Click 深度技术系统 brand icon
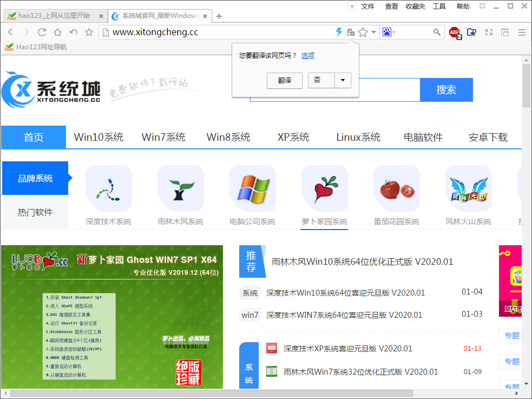 tap(109, 188)
